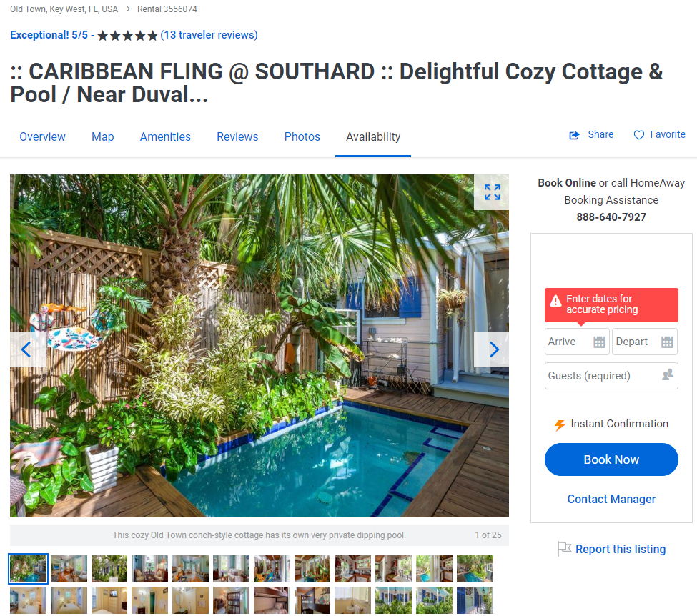697x616 pixels.
Task: Select the Depart date field
Action: [x=645, y=342]
